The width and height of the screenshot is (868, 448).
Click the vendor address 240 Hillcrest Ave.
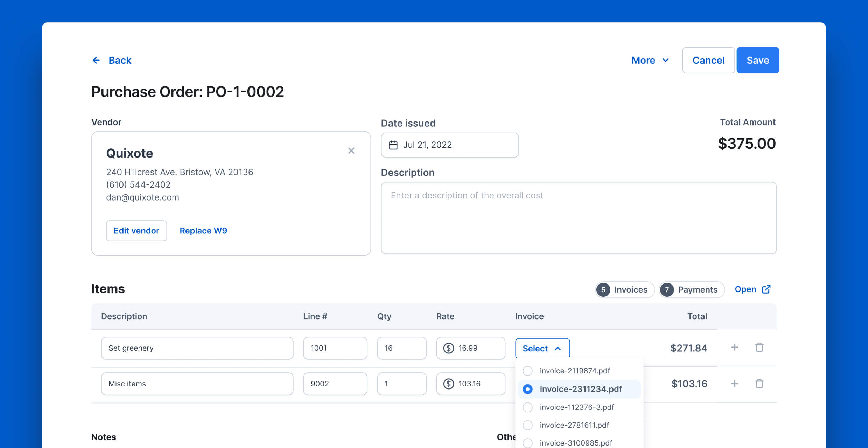(x=180, y=172)
